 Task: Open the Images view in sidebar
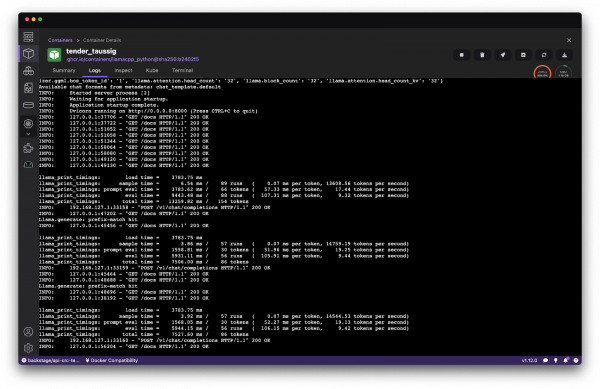pyautogui.click(x=28, y=88)
